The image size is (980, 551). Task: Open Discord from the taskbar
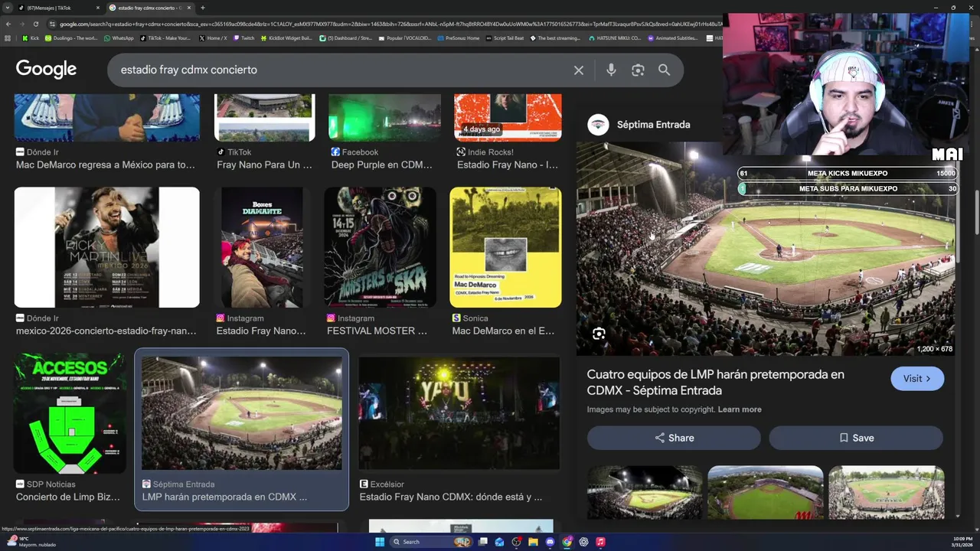pos(550,542)
